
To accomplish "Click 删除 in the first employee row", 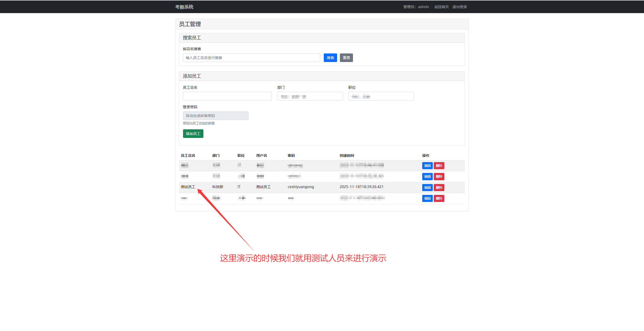I will (x=439, y=166).
